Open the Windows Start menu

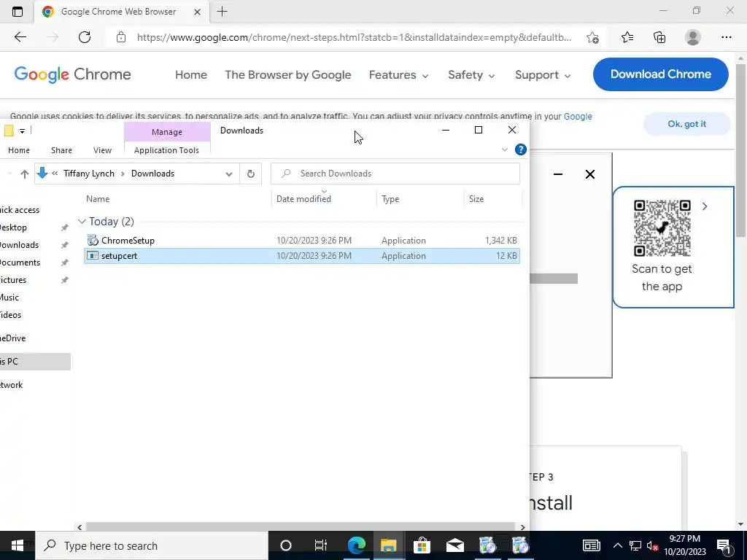click(x=18, y=545)
